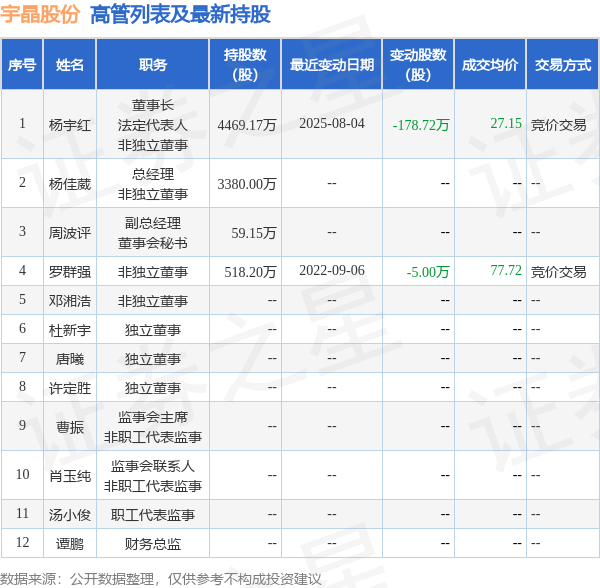Click the position 副总经理 董事会秘书
600x588 pixels.
point(153,233)
